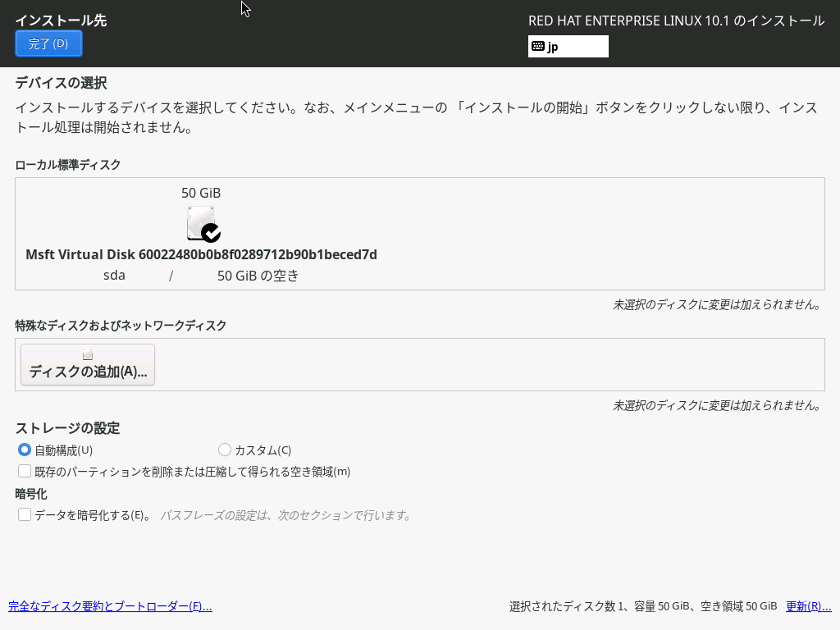Click the sda device label

point(114,276)
